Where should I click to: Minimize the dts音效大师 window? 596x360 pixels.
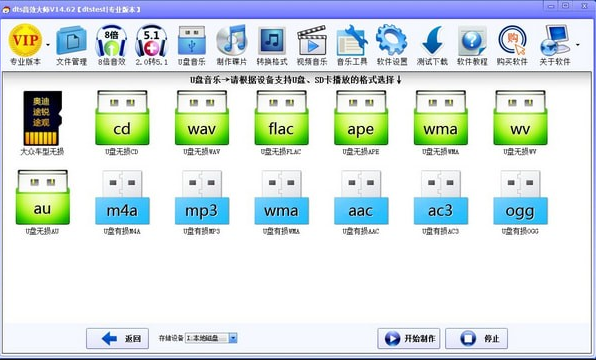pyautogui.click(x=550, y=6)
